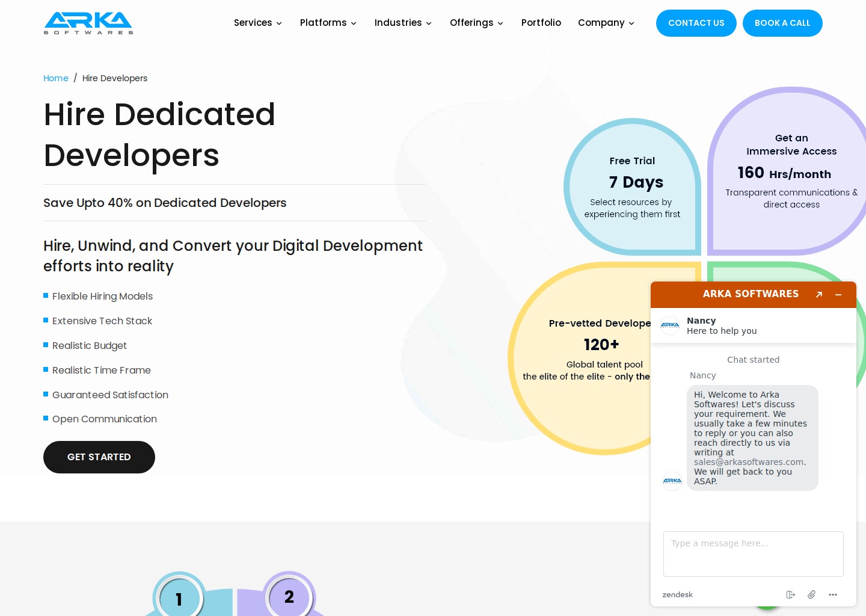Image resolution: width=866 pixels, height=616 pixels.
Task: Click the sales@arkasoftwares.com email link
Action: (749, 462)
